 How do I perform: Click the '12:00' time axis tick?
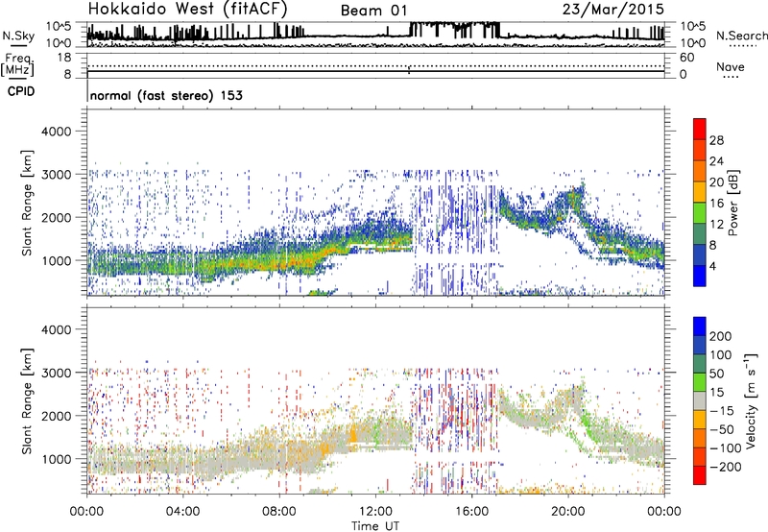(375, 512)
